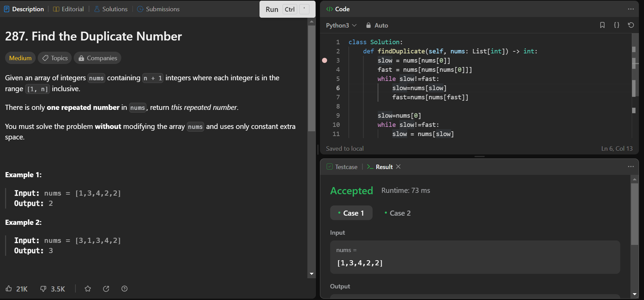Share the problem using share icon
The image size is (644, 300).
coord(106,289)
